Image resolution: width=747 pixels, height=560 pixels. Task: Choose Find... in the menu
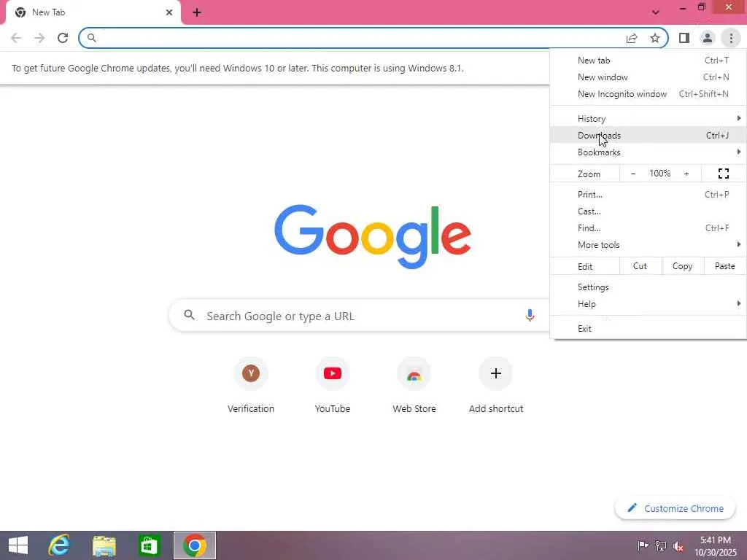tap(648, 227)
